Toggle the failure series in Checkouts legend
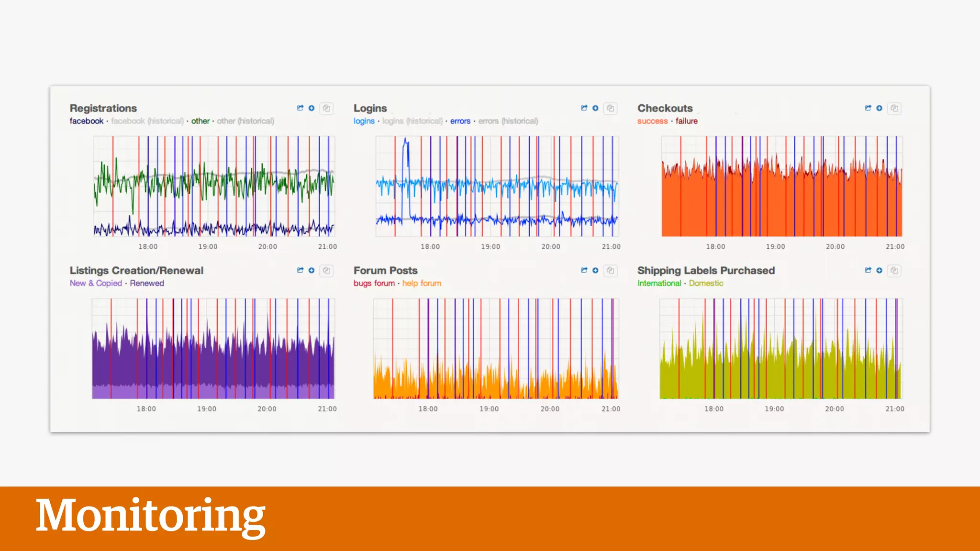The height and width of the screenshot is (551, 980). pos(686,121)
